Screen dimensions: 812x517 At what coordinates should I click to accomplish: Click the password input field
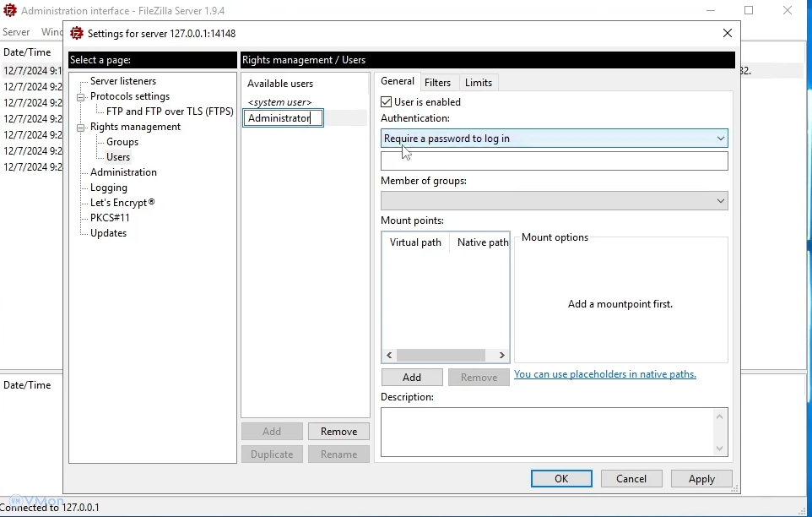pyautogui.click(x=554, y=161)
